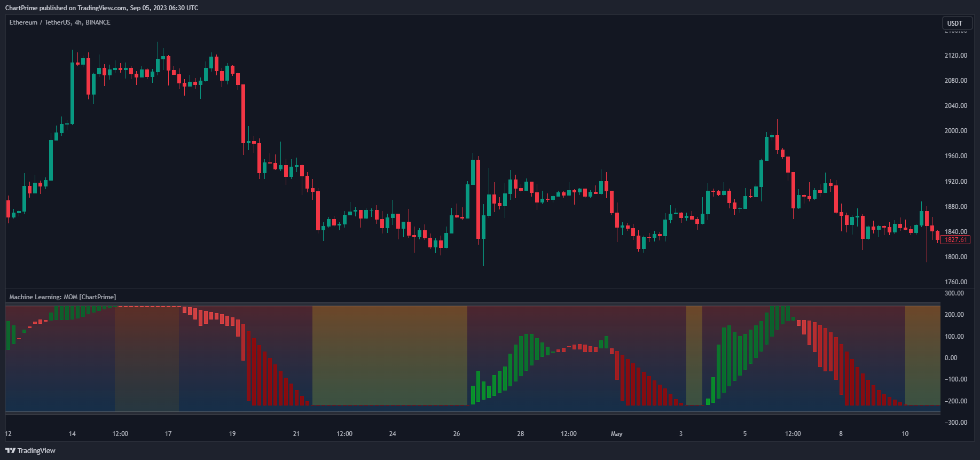Click the 28 date label on time axis
Viewport: 980px width, 460px height.
(x=521, y=434)
